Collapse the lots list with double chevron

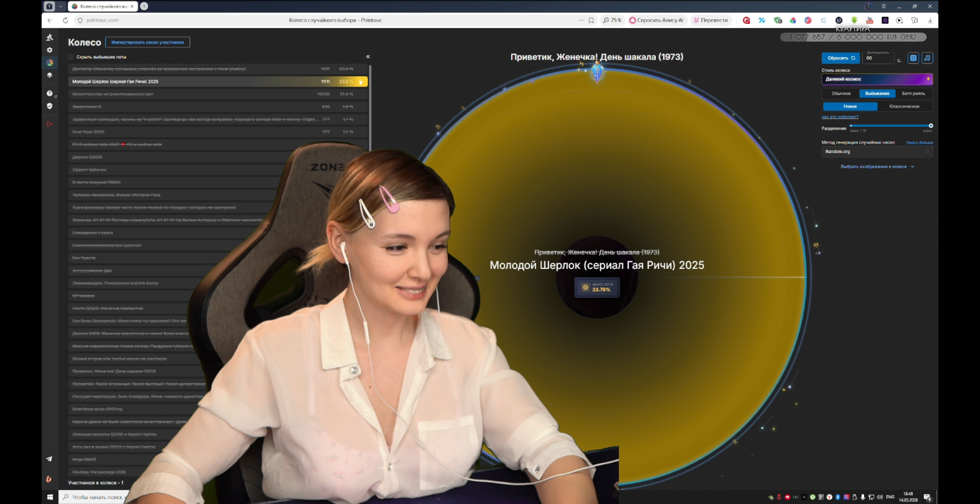(368, 57)
